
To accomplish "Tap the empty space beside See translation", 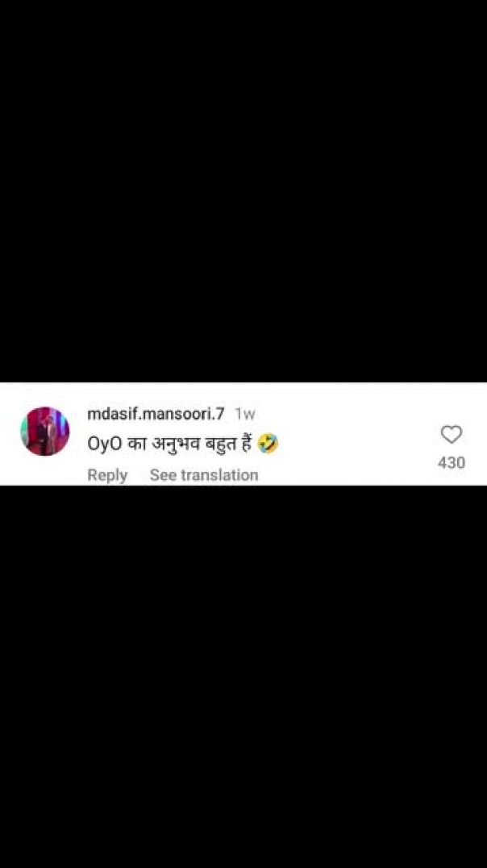I will (343, 475).
